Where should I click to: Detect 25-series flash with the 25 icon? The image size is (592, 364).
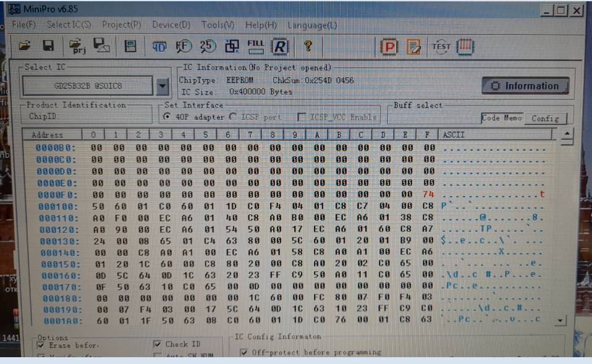(208, 46)
